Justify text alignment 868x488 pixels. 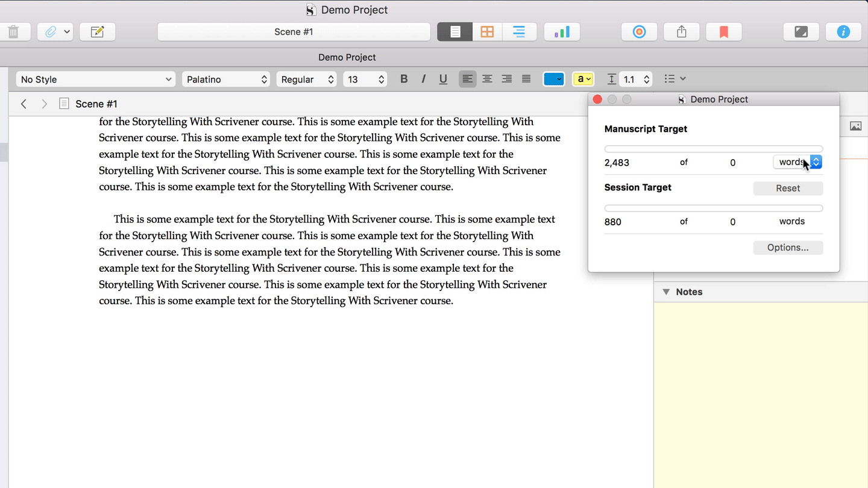526,79
